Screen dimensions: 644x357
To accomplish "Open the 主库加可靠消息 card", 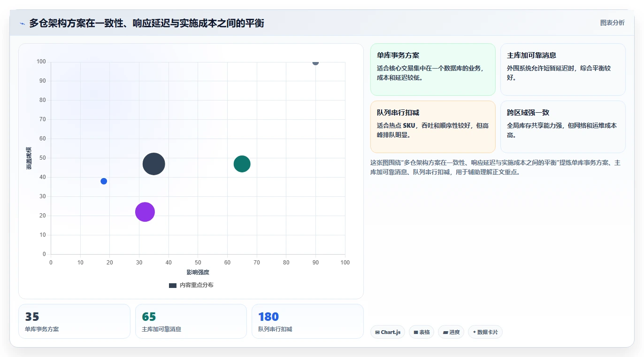I will click(x=563, y=70).
